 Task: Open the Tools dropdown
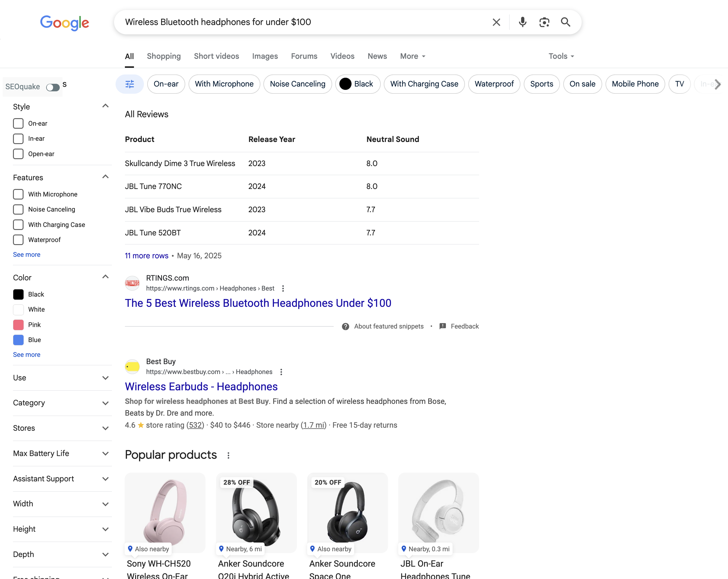[560, 56]
